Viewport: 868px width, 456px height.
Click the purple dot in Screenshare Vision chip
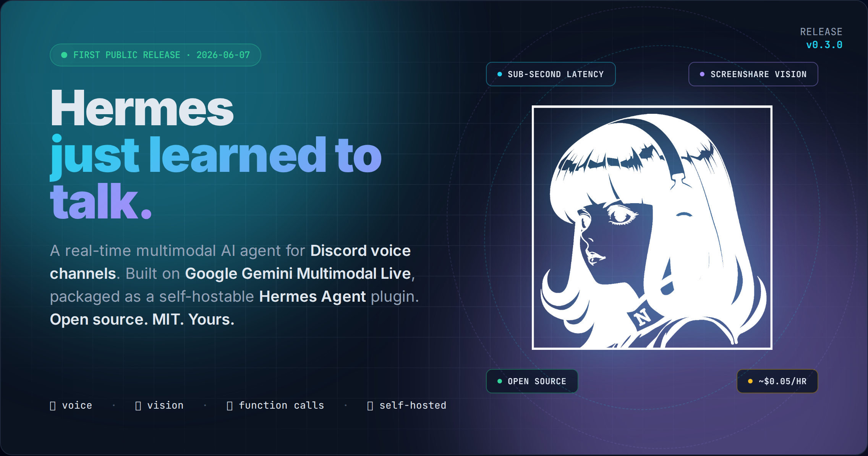pyautogui.click(x=702, y=74)
